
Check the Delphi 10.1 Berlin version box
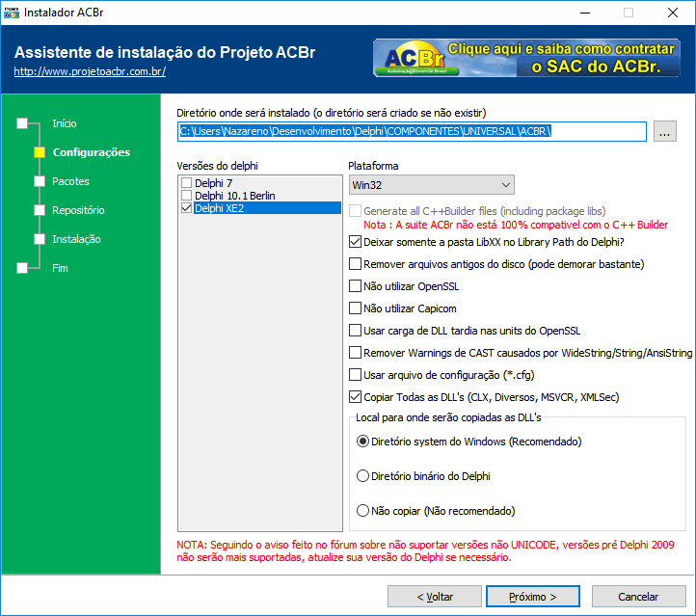coord(186,196)
